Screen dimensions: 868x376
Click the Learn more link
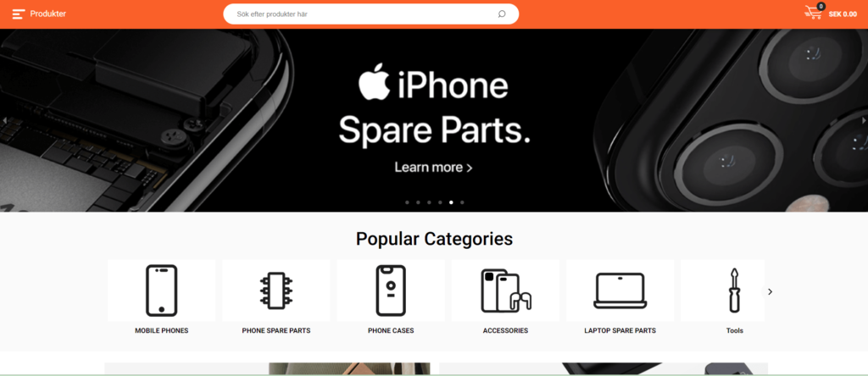pos(433,167)
